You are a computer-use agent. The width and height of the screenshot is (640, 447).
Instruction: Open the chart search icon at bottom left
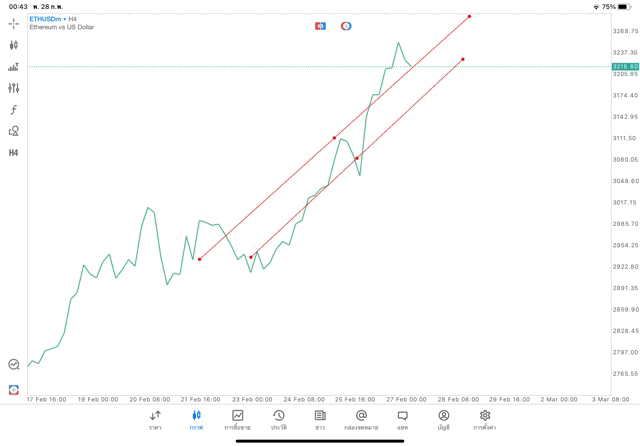14,365
